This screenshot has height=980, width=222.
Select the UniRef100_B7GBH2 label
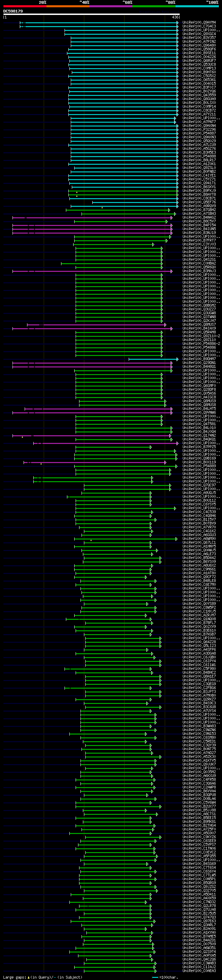(x=199, y=210)
